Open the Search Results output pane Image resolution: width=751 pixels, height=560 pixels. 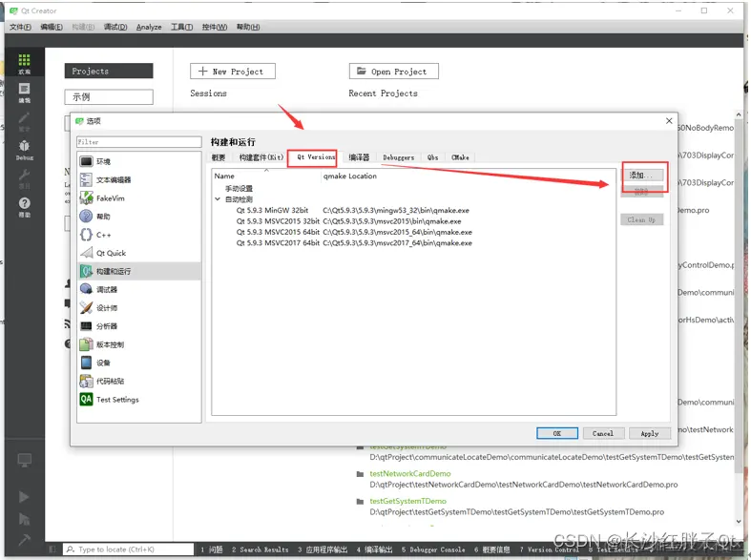(x=261, y=550)
